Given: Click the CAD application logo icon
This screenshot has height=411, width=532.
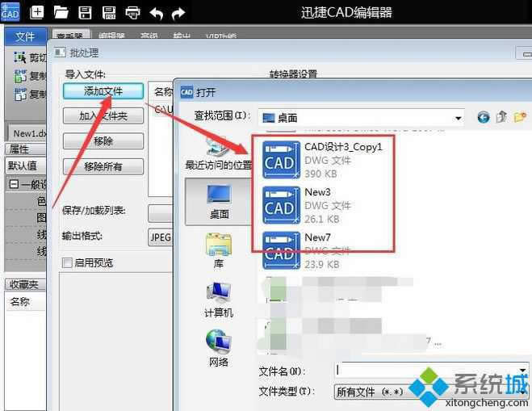Looking at the screenshot, I should tap(10, 12).
